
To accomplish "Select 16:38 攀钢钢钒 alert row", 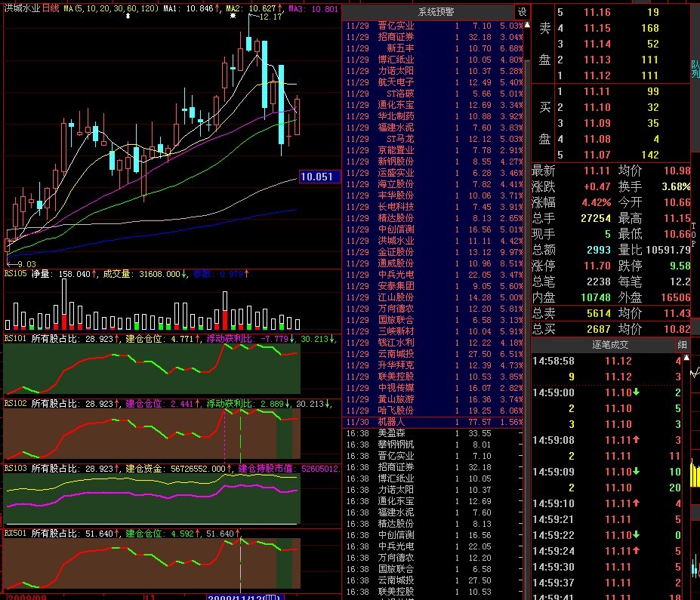I will [434, 445].
